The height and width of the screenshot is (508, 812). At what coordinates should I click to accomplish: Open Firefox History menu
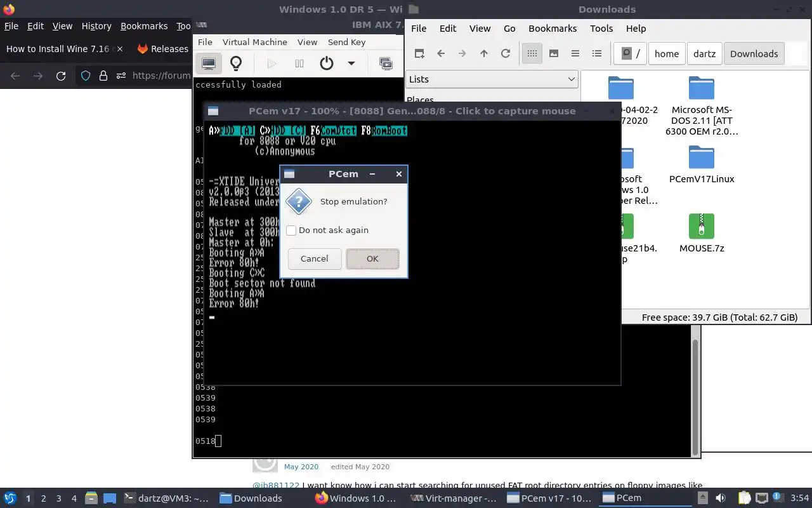click(96, 26)
